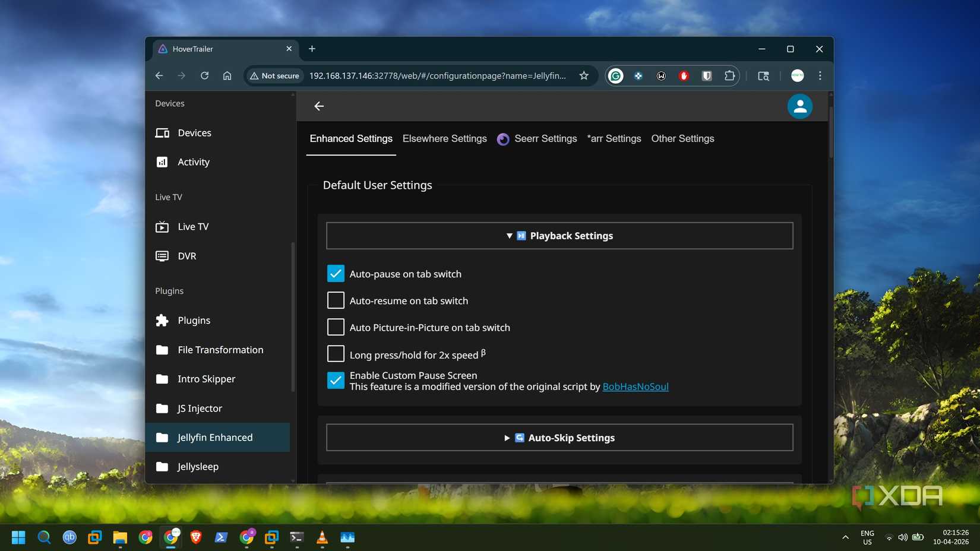
Task: Switch to the *arr Settings tab
Action: coord(614,139)
